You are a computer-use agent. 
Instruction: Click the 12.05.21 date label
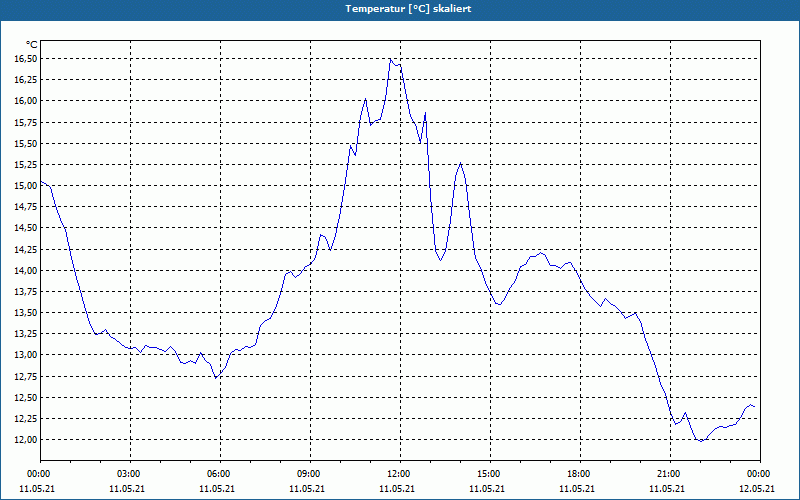[x=757, y=488]
